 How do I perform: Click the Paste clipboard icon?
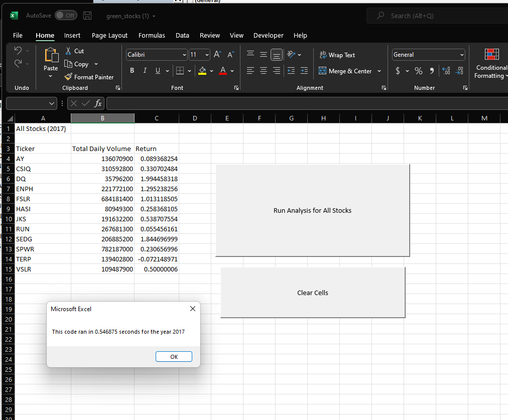(51, 55)
